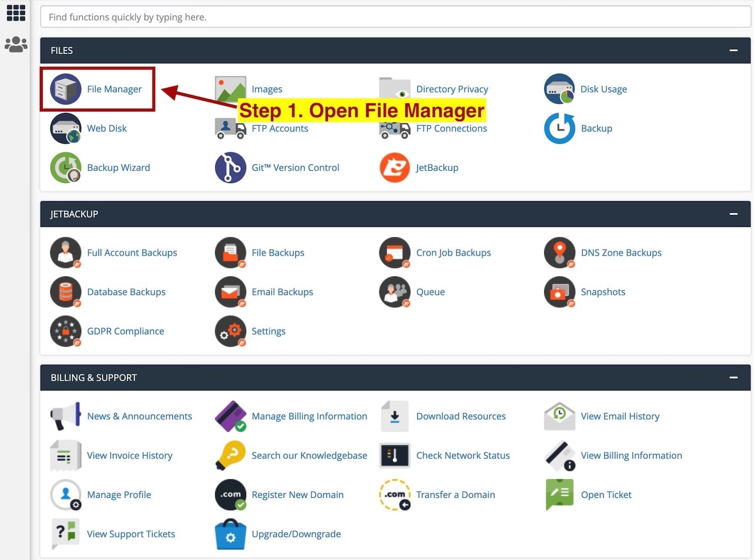Screen dimensions: 754x560
Task: Open the GDPR Compliance icon
Action: click(66, 331)
